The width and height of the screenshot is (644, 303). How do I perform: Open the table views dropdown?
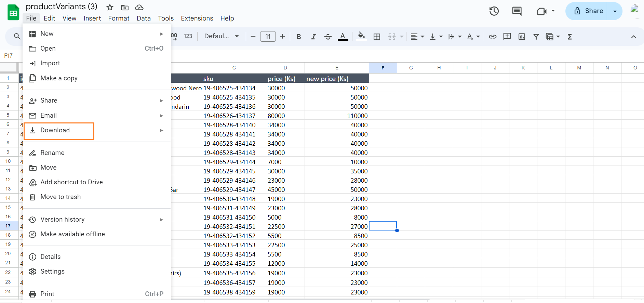tap(553, 37)
